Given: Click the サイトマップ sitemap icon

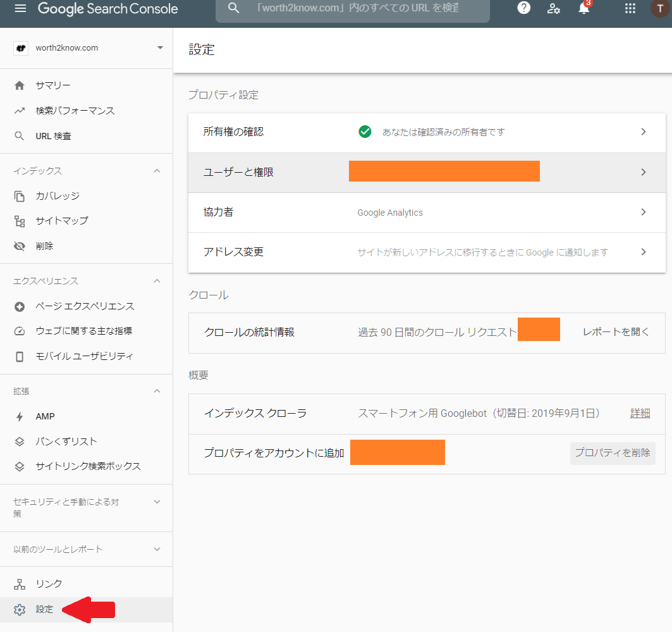Looking at the screenshot, I should point(21,220).
